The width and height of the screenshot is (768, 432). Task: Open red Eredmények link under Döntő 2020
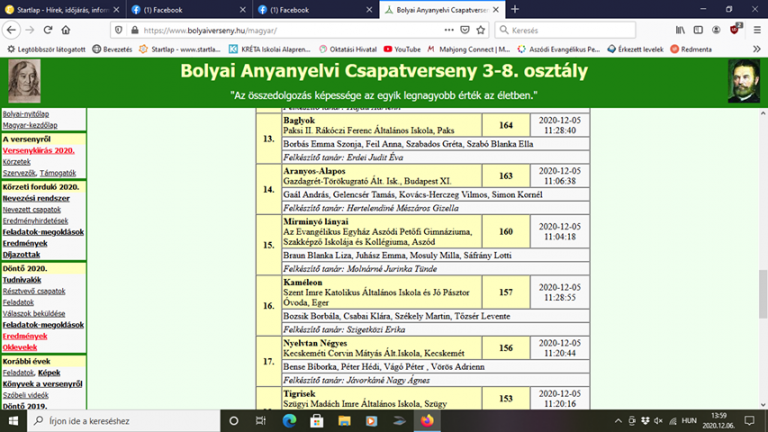(x=25, y=336)
